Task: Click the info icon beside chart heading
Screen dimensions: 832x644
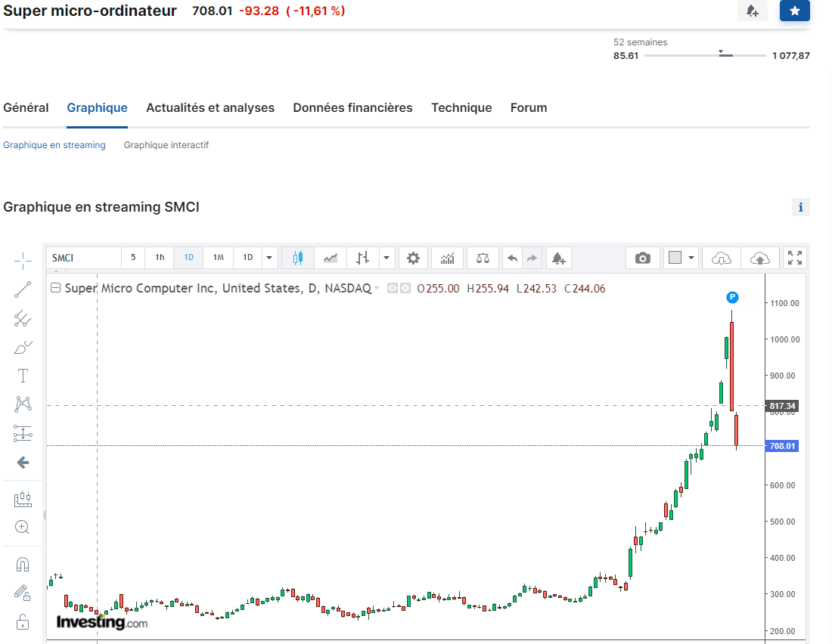Action: [801, 207]
